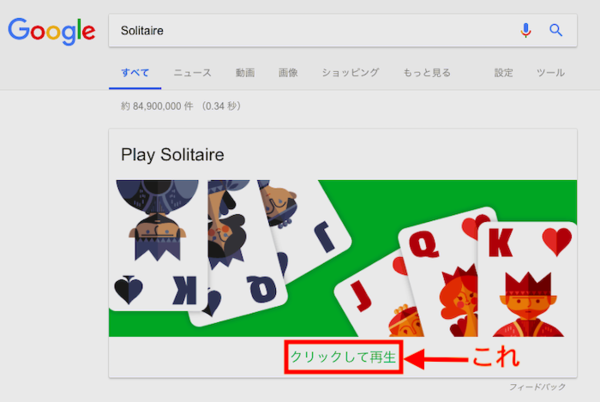Start voice search with the microphone icon
Viewport: 600px width, 402px height.
pos(526,30)
